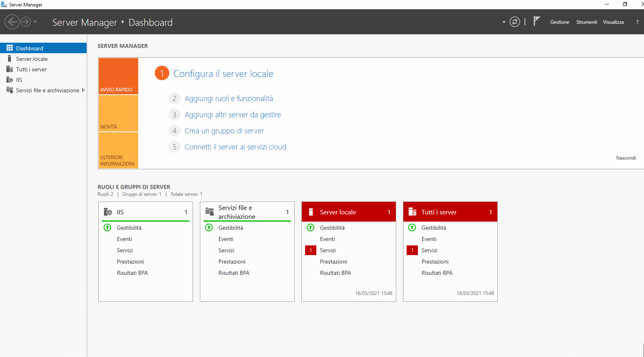Open Risultati BPA in Server locale tile
The width and height of the screenshot is (644, 357).
(335, 273)
